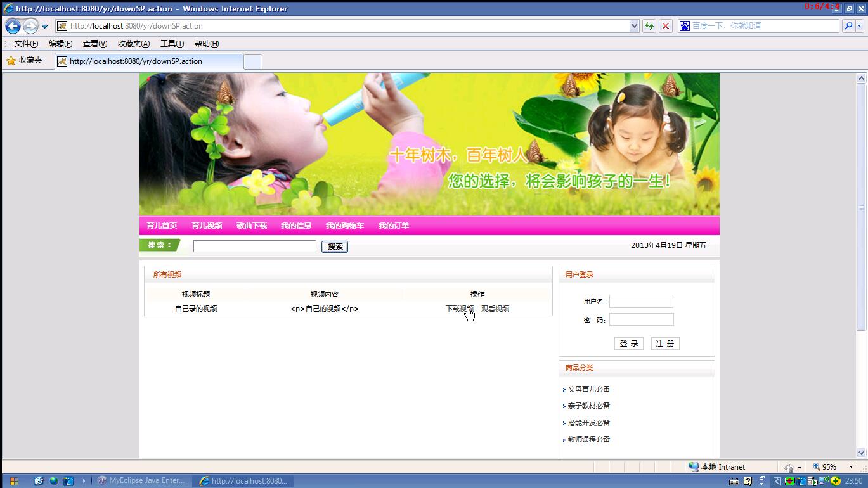Open the 编辑(E) menu
The width and height of the screenshot is (868, 488).
pyautogui.click(x=60, y=44)
